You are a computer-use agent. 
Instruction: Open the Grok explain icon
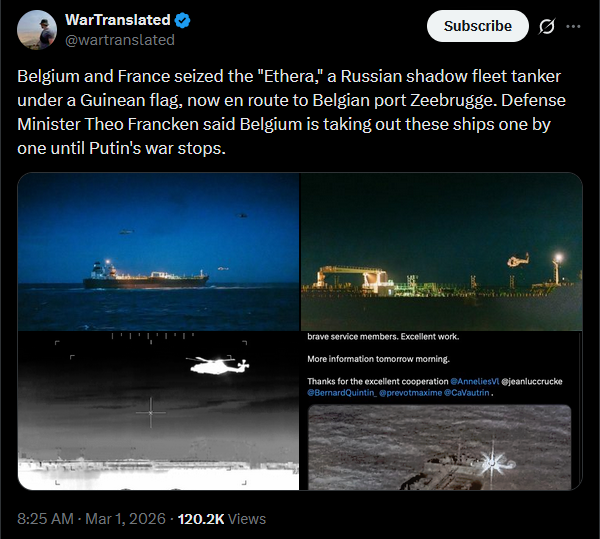click(547, 26)
